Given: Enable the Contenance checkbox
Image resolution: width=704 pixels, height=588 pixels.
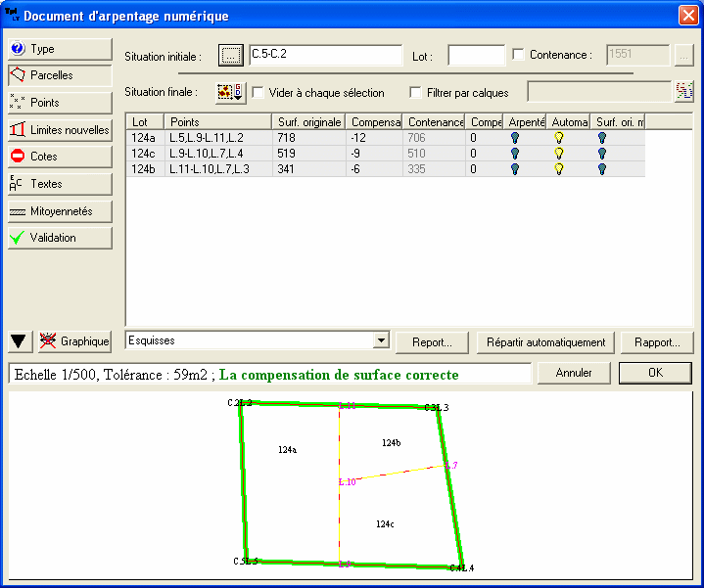Looking at the screenshot, I should pyautogui.click(x=519, y=56).
